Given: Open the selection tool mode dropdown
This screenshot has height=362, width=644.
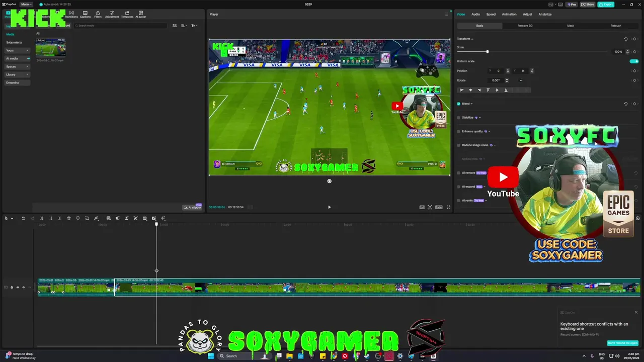Looking at the screenshot, I should click(12, 218).
